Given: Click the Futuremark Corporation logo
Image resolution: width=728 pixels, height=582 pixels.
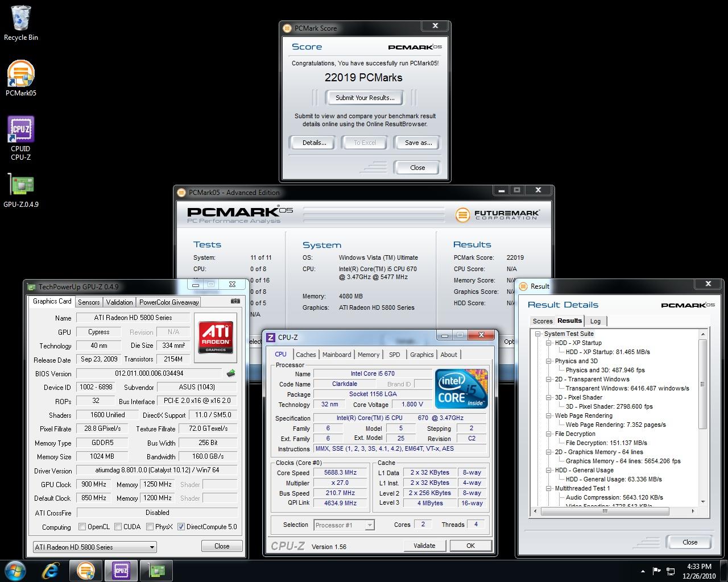Looking at the screenshot, I should (497, 214).
